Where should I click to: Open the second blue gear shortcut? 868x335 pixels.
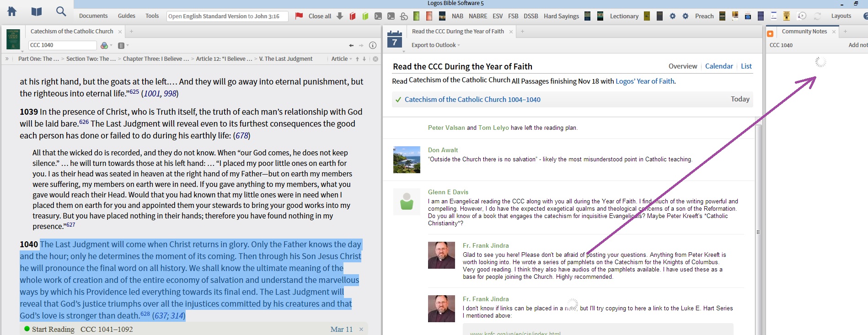686,16
